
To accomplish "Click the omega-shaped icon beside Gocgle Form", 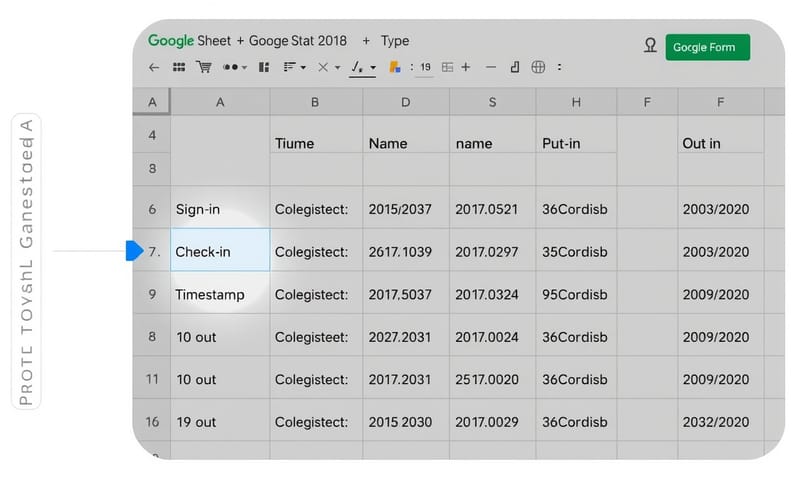I will (x=650, y=46).
